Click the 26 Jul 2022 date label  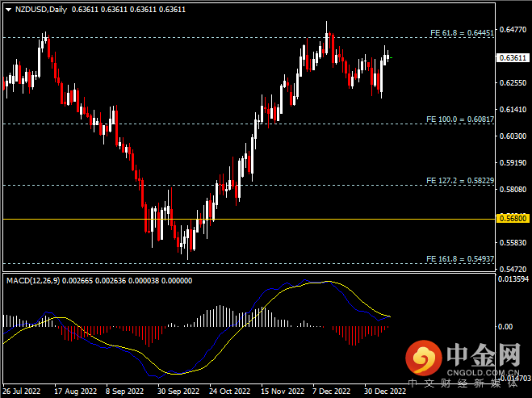[x=21, y=392]
